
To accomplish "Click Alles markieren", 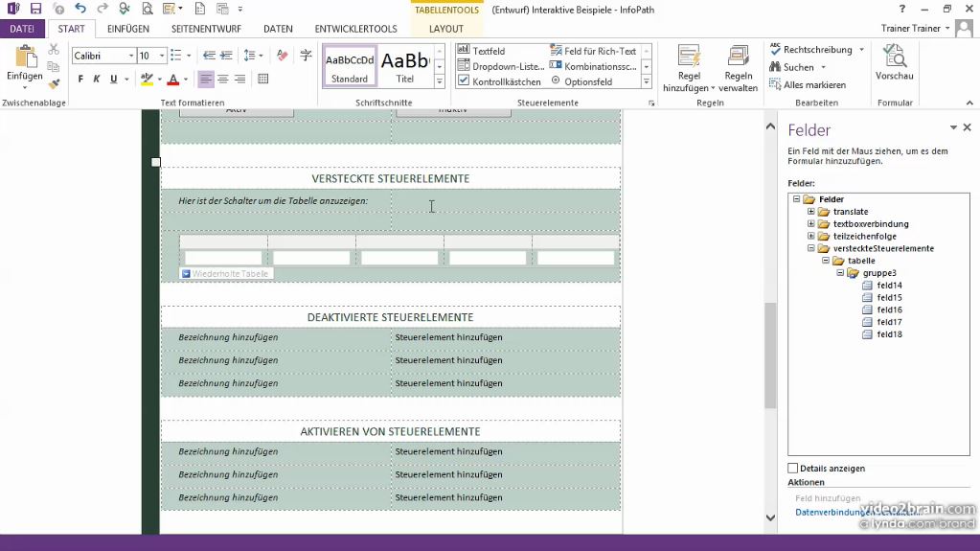I will 808,84.
